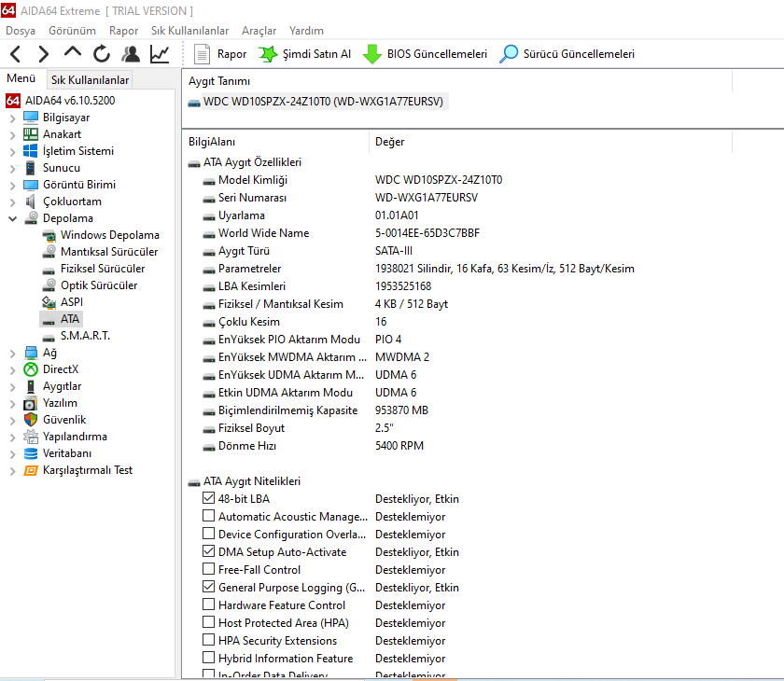Toggle the General Purpose Logging checkbox
The height and width of the screenshot is (681, 784).
click(208, 587)
